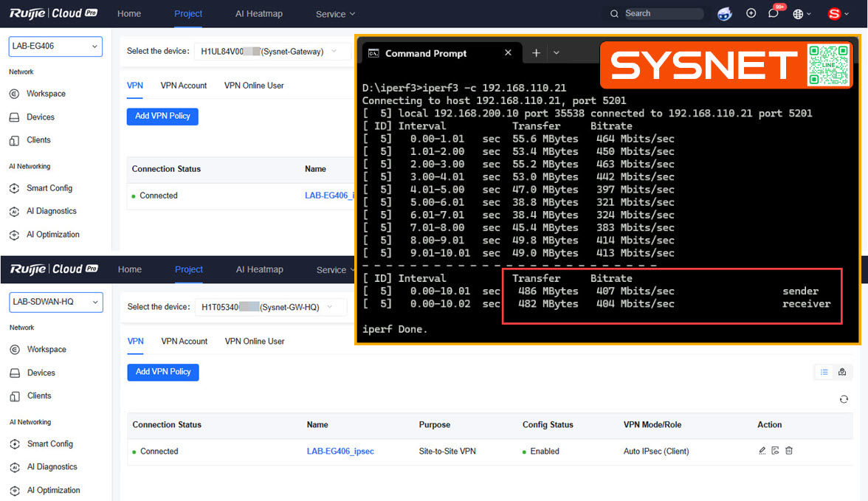The width and height of the screenshot is (868, 501).
Task: Click the topology view icon beside list view
Action: pyautogui.click(x=842, y=372)
